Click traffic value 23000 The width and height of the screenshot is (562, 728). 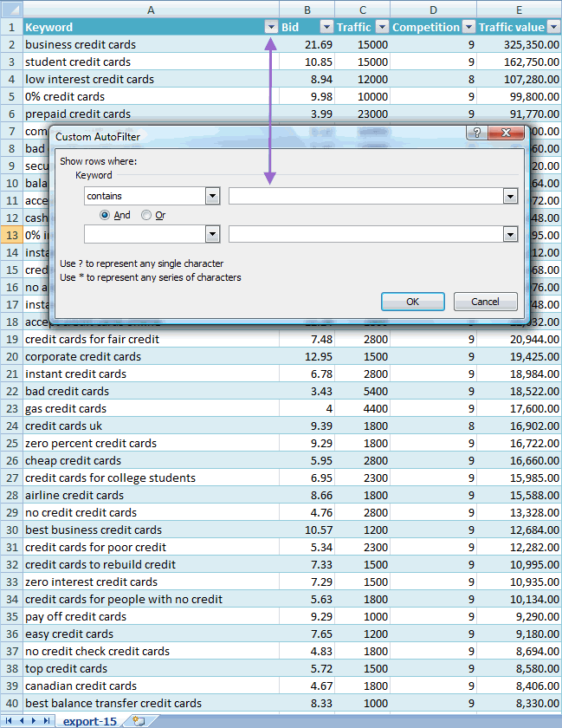[x=363, y=114]
